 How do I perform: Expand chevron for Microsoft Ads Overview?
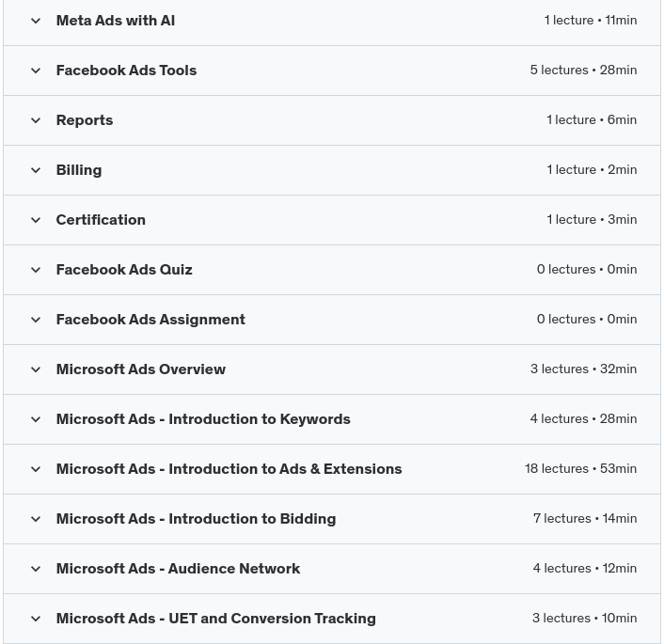click(36, 369)
